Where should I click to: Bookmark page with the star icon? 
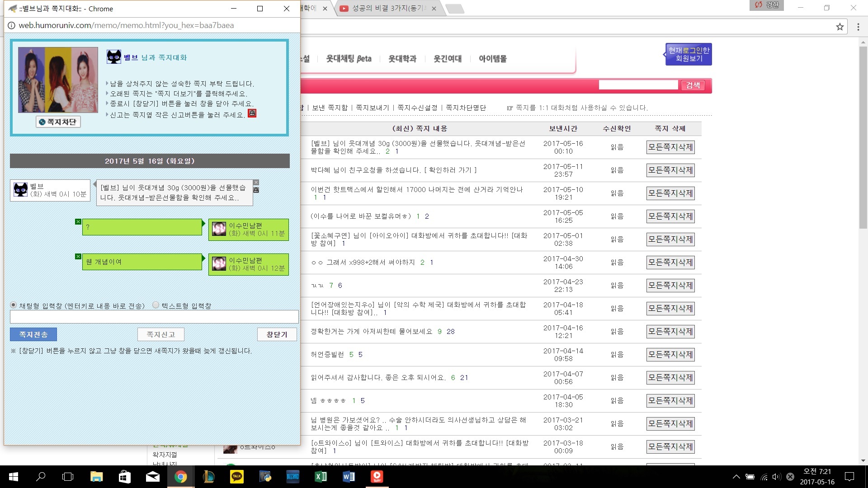[x=840, y=27]
